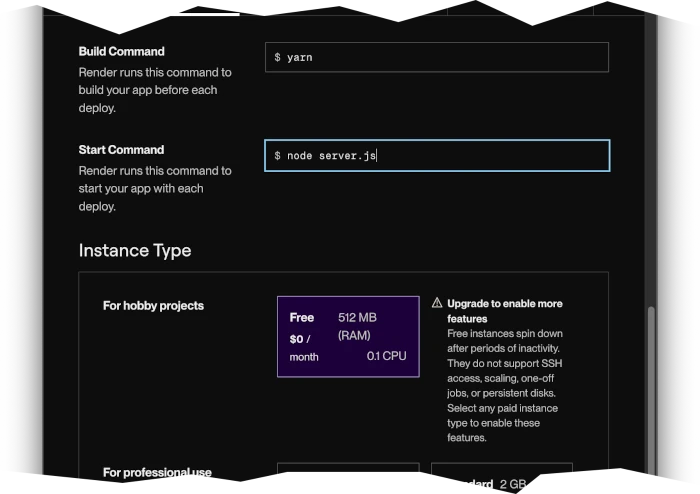Click "Render runs this command to build" description
This screenshot has height=494, width=700.
point(155,90)
